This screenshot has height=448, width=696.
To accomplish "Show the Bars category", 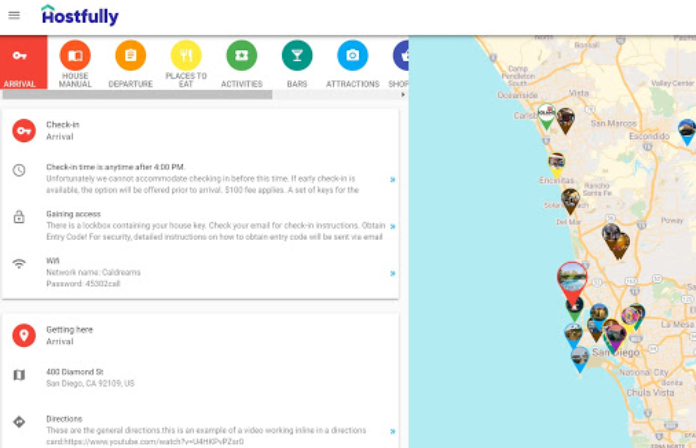I will pyautogui.click(x=297, y=63).
